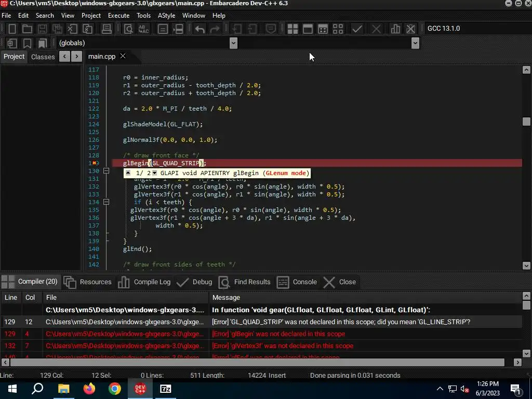Select the 'glVertex3f' was not declared error row
Image resolution: width=532 pixels, height=399 pixels.
[x=261, y=345]
